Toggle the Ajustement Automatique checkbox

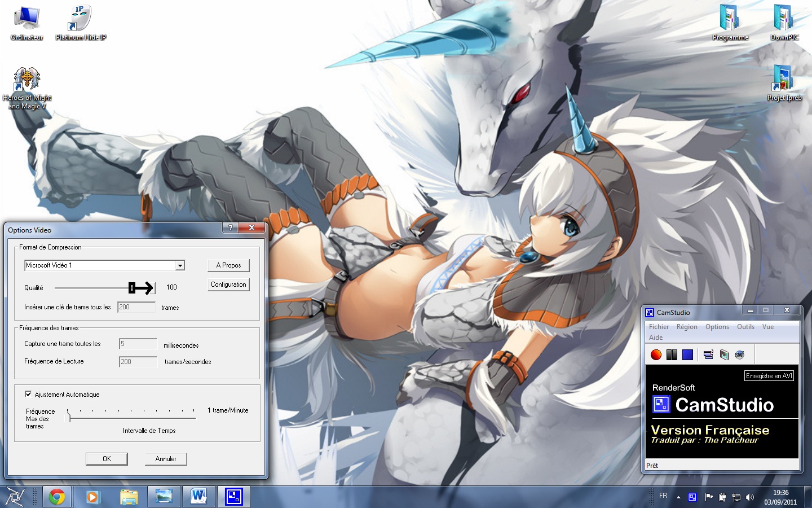tap(28, 394)
